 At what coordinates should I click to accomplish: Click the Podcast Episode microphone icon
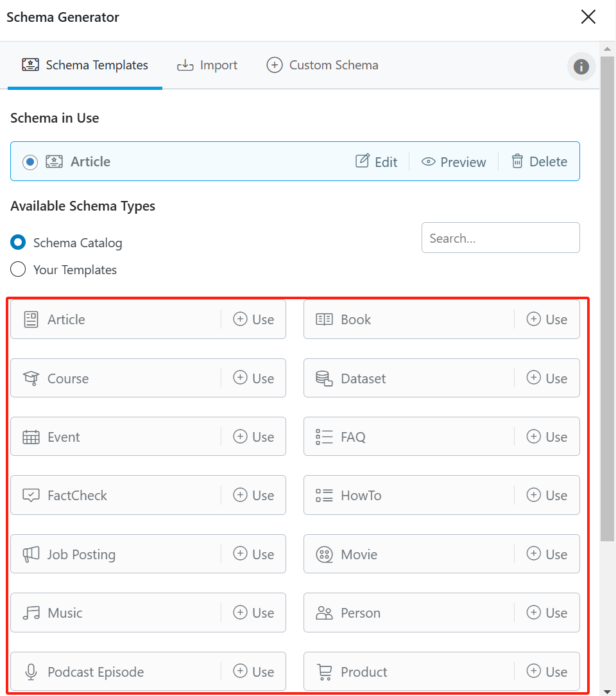30,672
